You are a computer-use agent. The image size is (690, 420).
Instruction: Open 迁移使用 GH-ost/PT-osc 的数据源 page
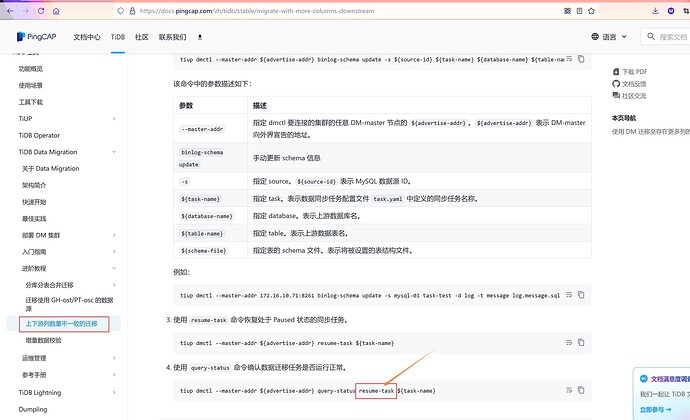(69, 304)
